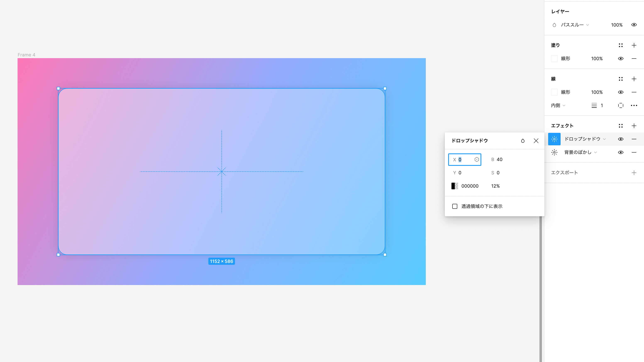Open advanced stroke options ellipsis
644x362 pixels.
pyautogui.click(x=634, y=106)
